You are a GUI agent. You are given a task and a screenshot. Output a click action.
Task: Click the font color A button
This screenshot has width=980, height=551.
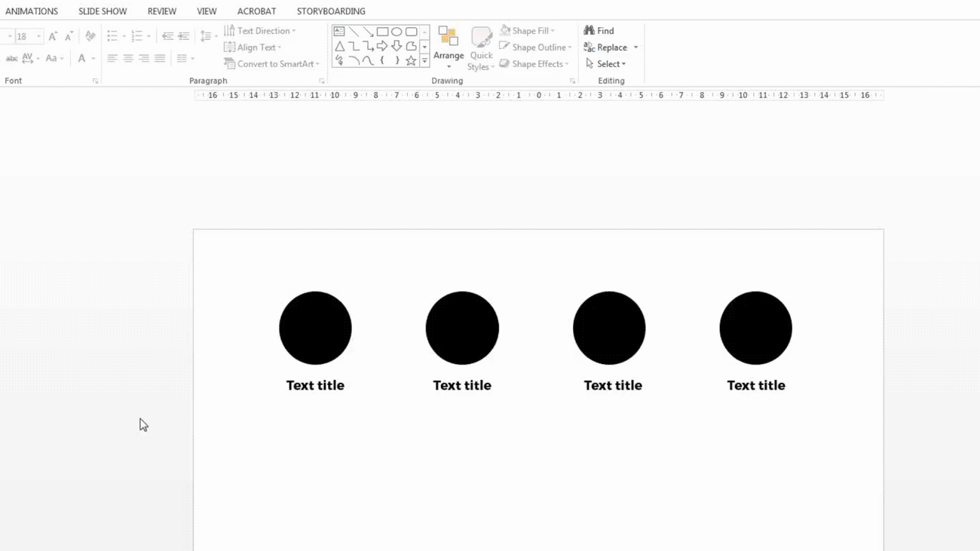[x=82, y=58]
